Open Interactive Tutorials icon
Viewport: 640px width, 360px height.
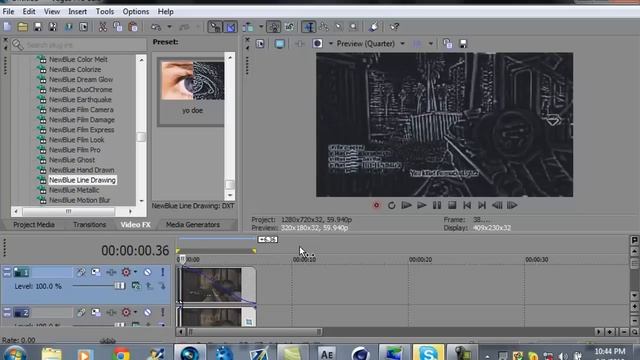click(373, 27)
